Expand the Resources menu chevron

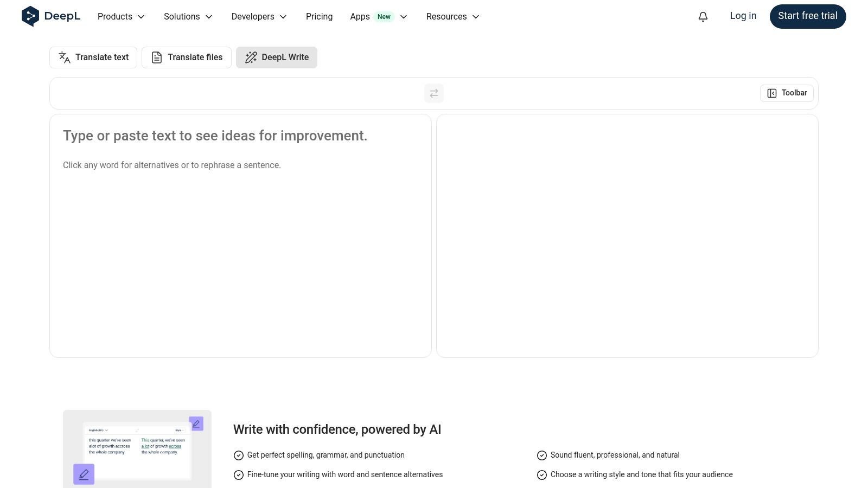476,17
